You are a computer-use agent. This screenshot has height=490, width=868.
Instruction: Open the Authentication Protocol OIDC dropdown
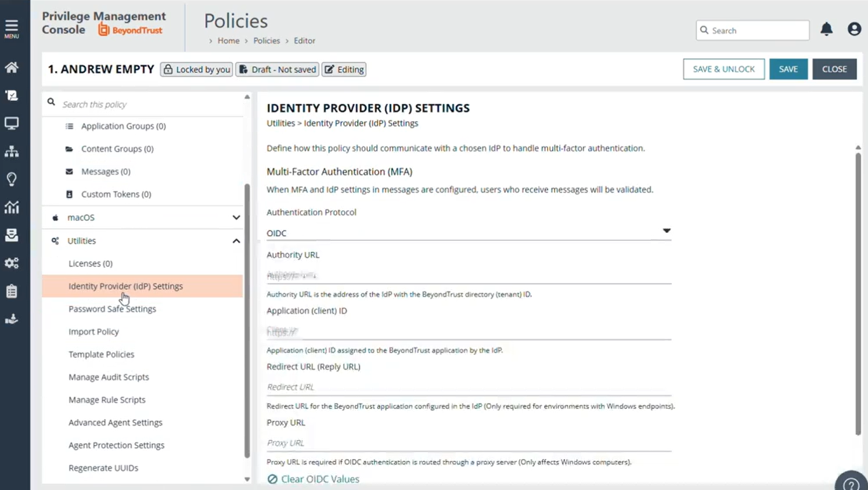[x=469, y=232]
